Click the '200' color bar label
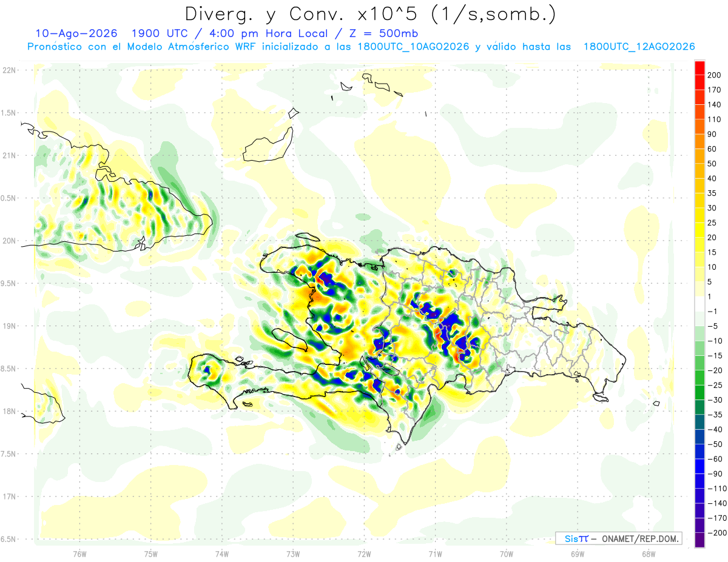 [714, 75]
